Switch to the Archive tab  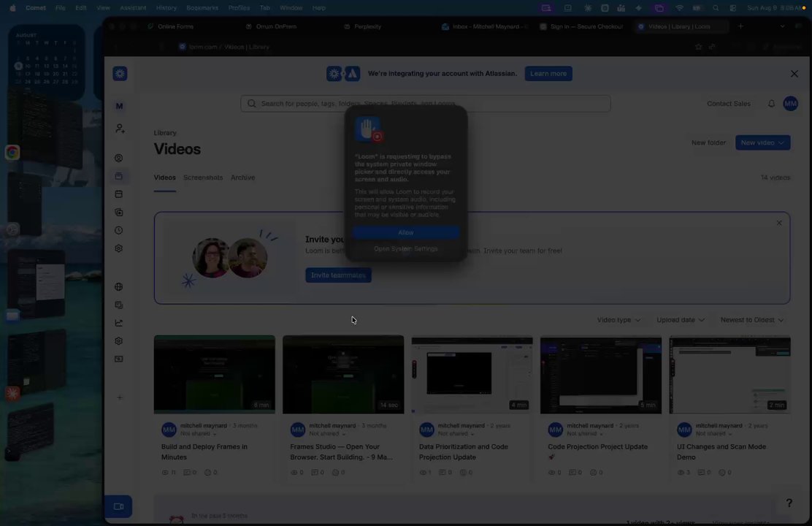pyautogui.click(x=243, y=178)
